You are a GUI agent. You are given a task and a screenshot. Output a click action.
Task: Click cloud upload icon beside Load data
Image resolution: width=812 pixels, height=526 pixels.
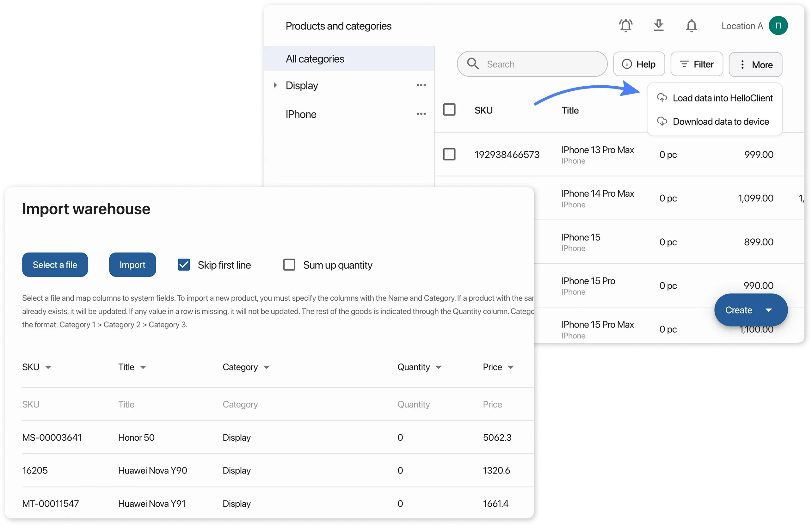(662, 98)
